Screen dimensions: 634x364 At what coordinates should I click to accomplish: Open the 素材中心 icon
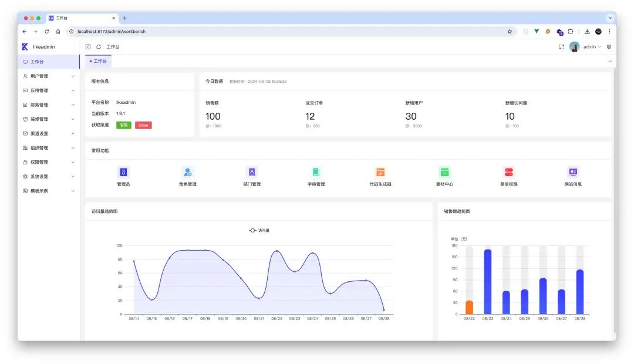pyautogui.click(x=444, y=172)
